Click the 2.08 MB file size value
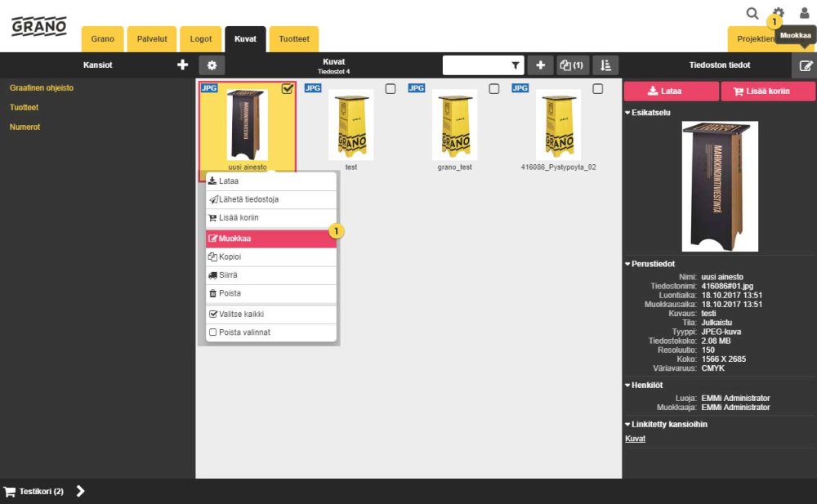Viewport: 817px width, 504px height. 716,341
